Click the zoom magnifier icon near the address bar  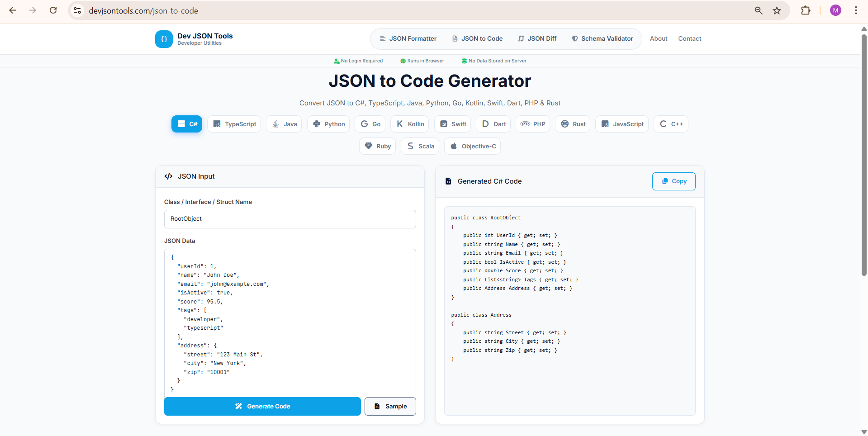coord(758,10)
